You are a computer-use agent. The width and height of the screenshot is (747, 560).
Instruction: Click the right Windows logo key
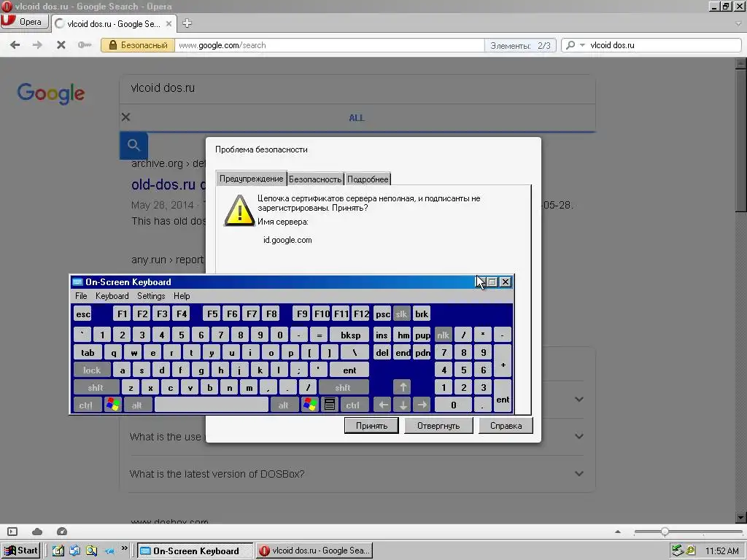click(309, 405)
